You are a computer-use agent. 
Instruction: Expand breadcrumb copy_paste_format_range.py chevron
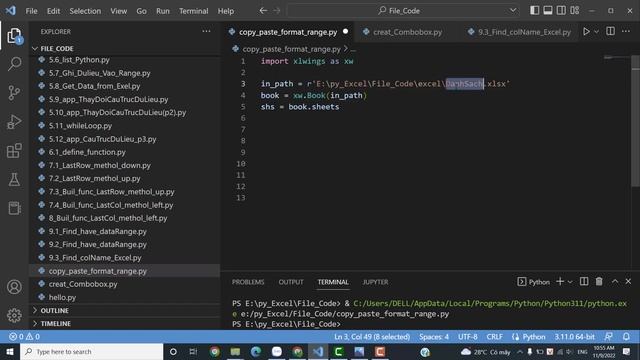346,49
